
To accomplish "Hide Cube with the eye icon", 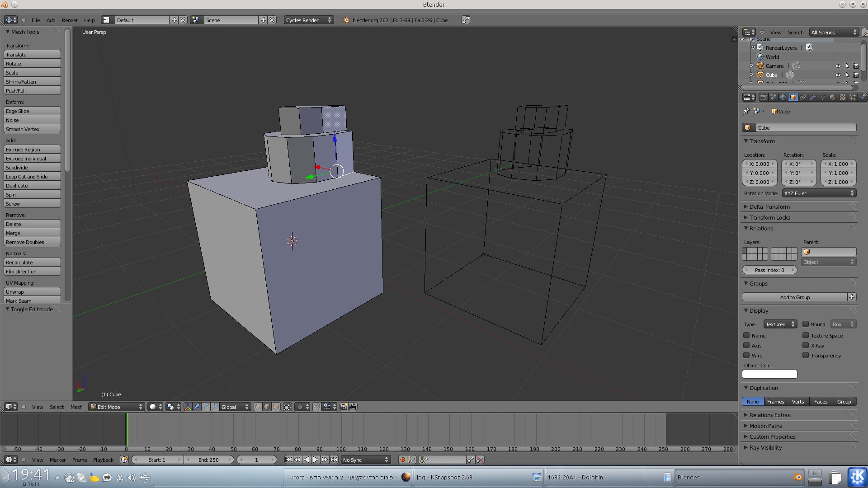I will [838, 75].
